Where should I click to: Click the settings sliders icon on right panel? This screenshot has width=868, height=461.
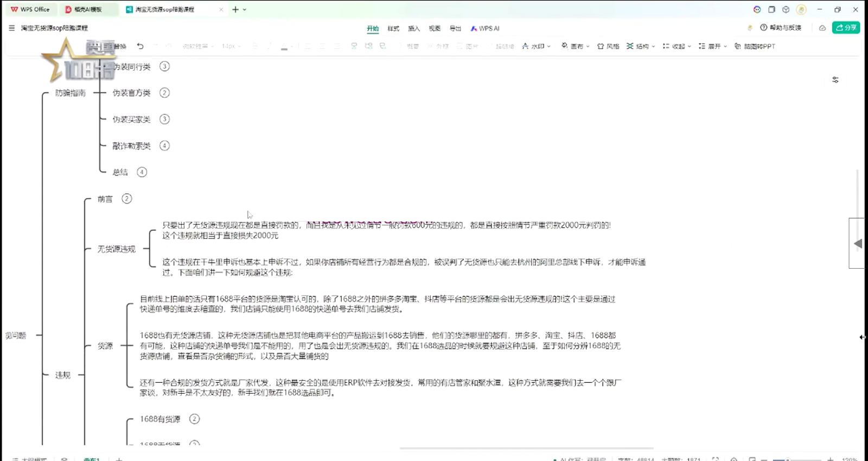click(x=835, y=80)
